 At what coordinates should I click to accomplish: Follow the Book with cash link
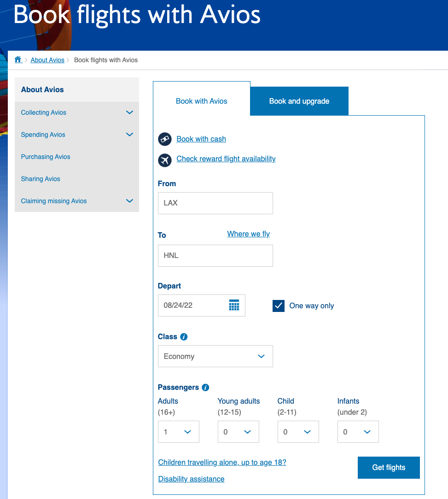201,139
